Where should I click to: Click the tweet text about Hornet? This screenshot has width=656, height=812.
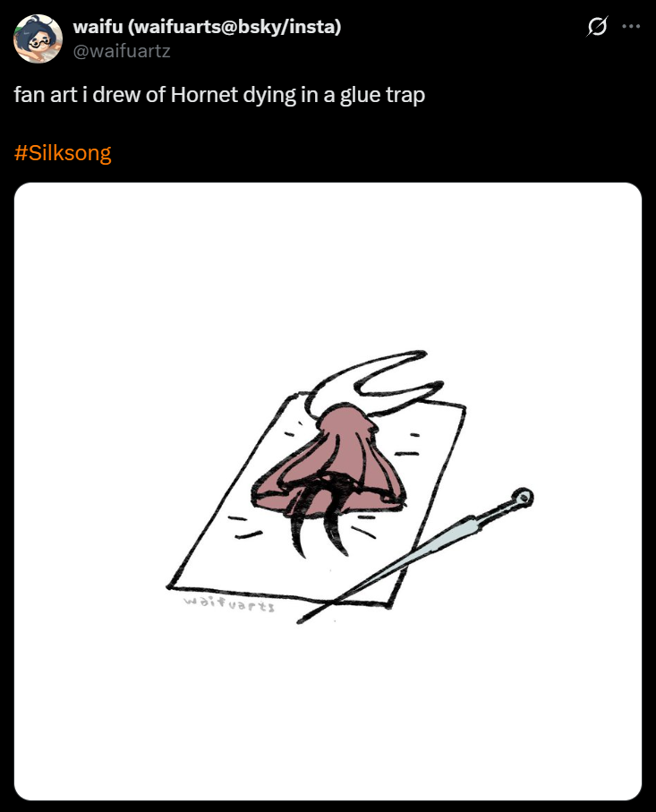pos(219,95)
